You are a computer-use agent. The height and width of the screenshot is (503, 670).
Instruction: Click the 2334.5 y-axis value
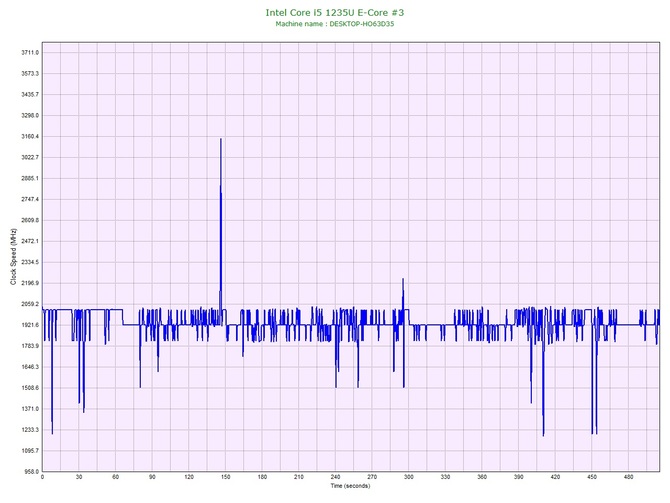pos(30,262)
